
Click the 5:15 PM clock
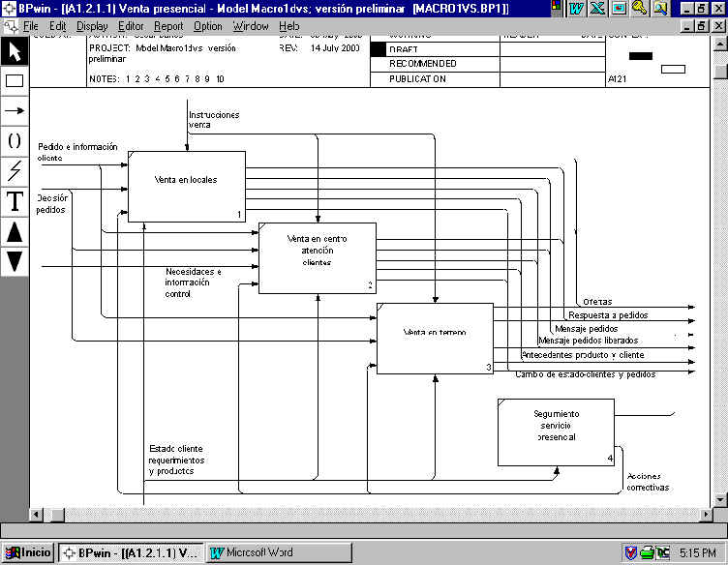tap(697, 553)
